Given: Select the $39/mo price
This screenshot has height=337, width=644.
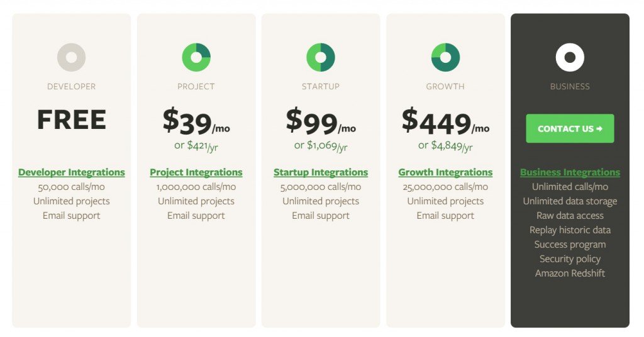Looking at the screenshot, I should (x=196, y=121).
